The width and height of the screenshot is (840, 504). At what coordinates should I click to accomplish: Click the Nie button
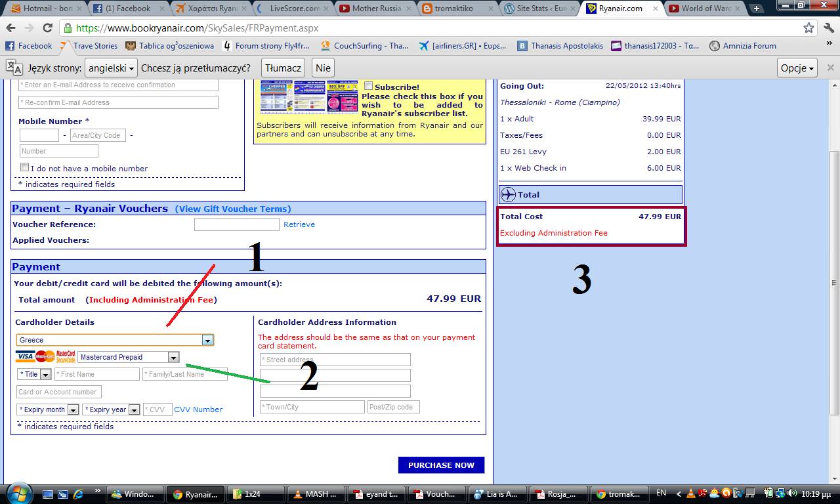(323, 68)
